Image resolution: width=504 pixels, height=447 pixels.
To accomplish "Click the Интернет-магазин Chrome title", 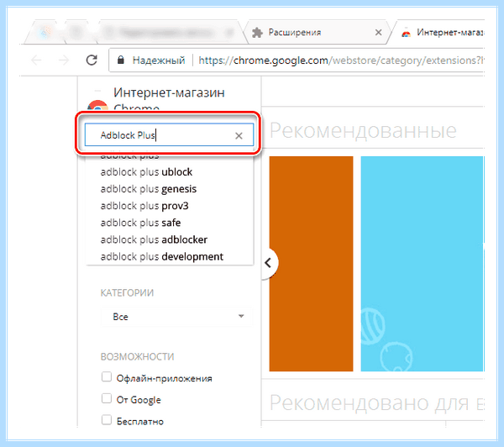I will (x=169, y=98).
